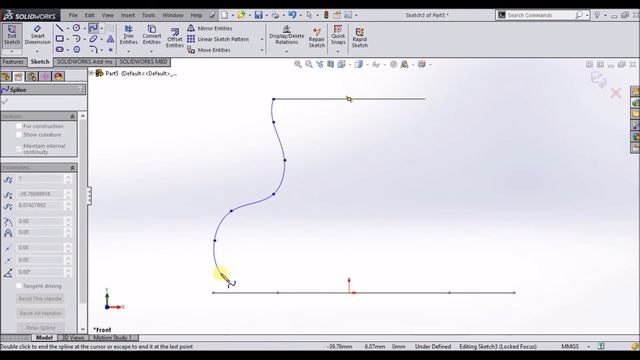Select the Circle sketch tool
The image size is (640, 360).
point(76,28)
